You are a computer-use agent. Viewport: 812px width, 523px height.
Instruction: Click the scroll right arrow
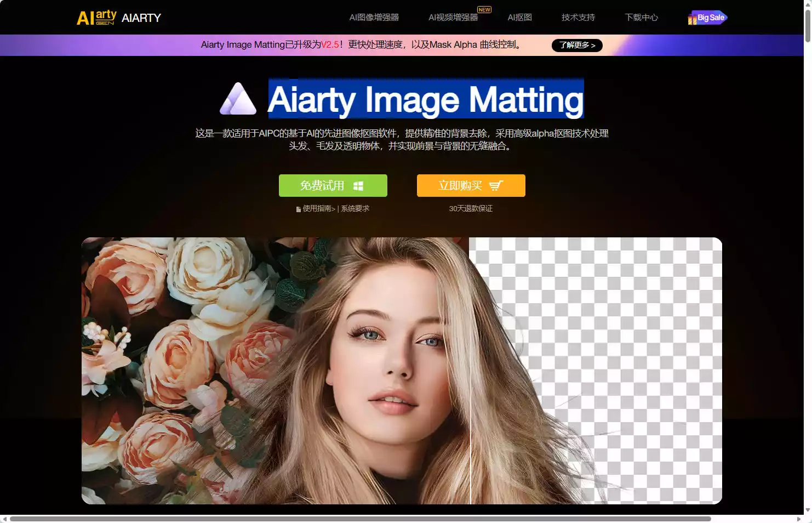pyautogui.click(x=799, y=519)
